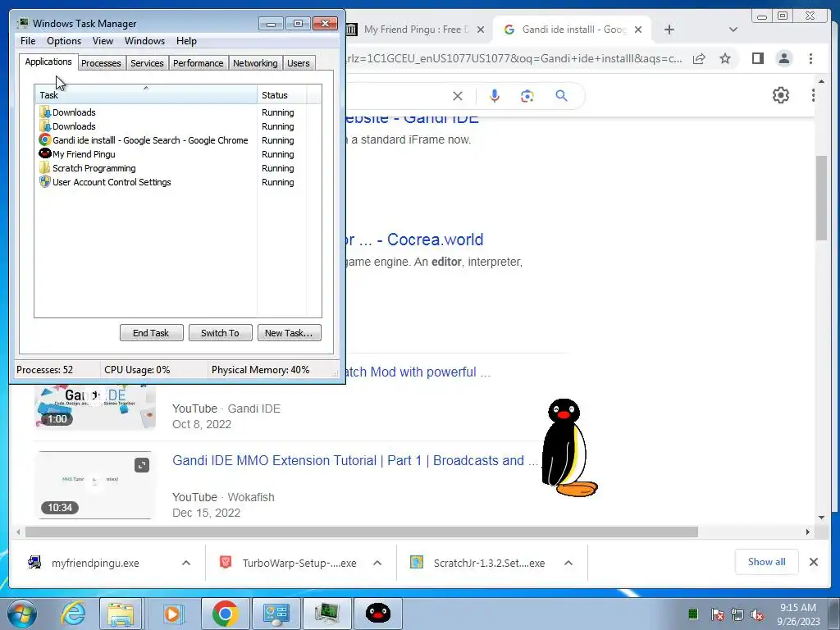This screenshot has height=630, width=840.
Task: Open Google quick settings gear icon
Action: pyautogui.click(x=781, y=95)
